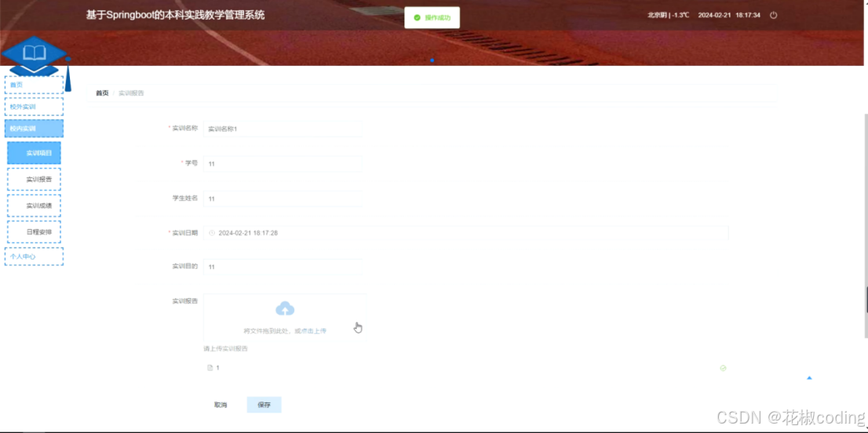Click the file icon beside uploaded file 1
This screenshot has width=868, height=433.
click(210, 368)
